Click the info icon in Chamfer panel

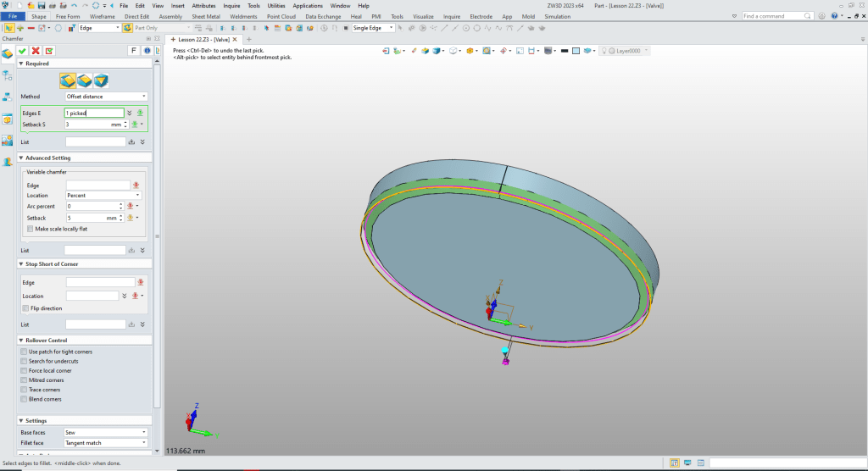(x=147, y=51)
